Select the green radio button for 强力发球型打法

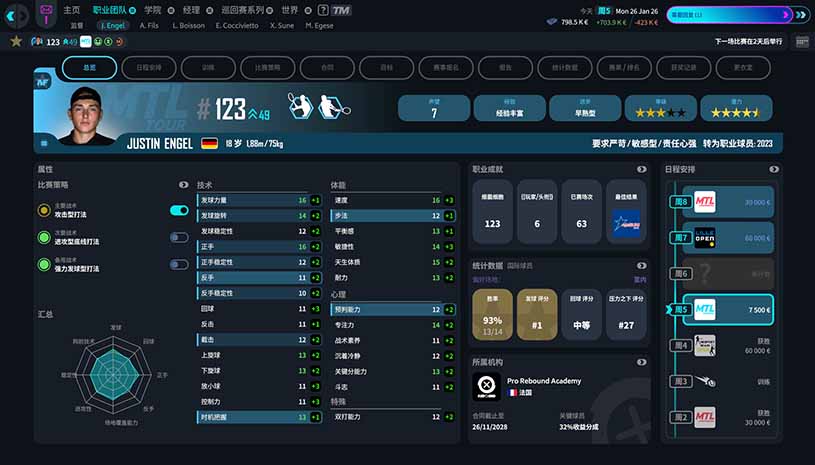44,264
